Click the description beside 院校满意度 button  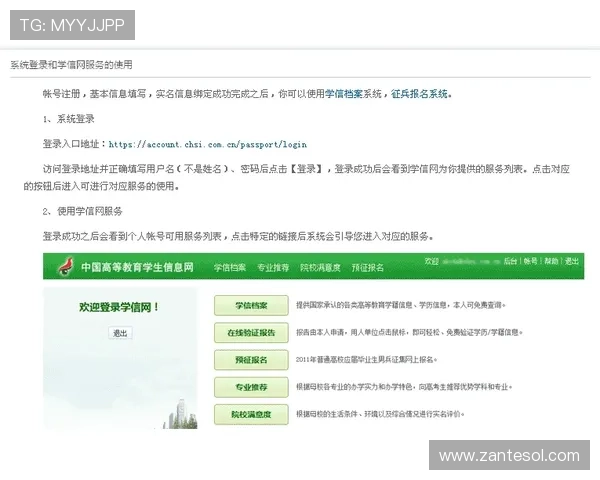(x=380, y=414)
